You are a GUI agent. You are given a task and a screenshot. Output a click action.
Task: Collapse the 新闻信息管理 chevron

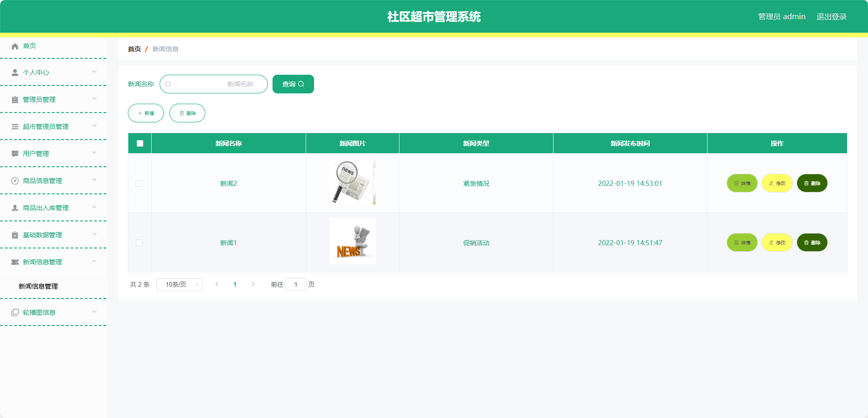94,261
